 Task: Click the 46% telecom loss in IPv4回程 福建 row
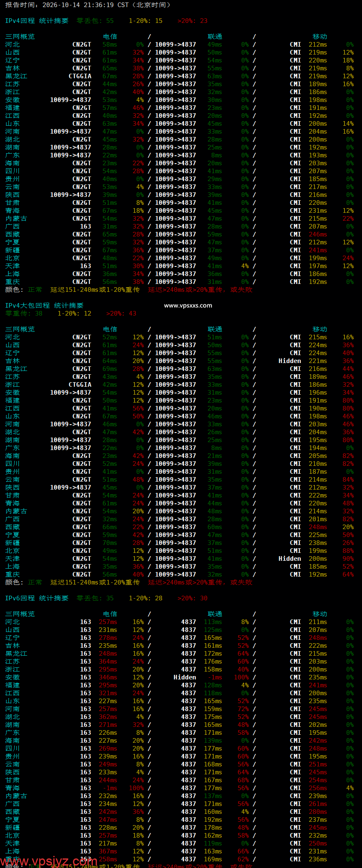[138, 108]
